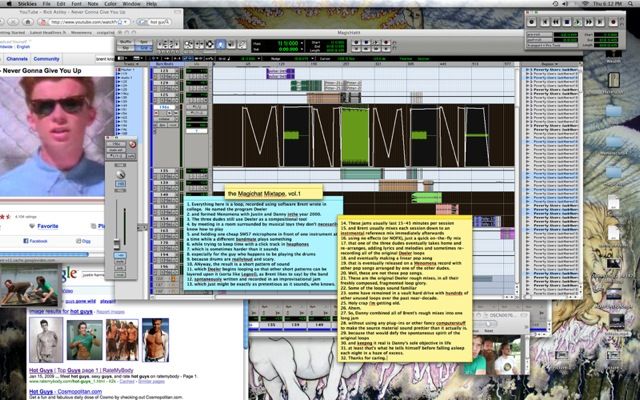Image resolution: width=640 pixels, height=400 pixels.
Task: Toggle the Online button in Transport window
Action: (531, 22)
